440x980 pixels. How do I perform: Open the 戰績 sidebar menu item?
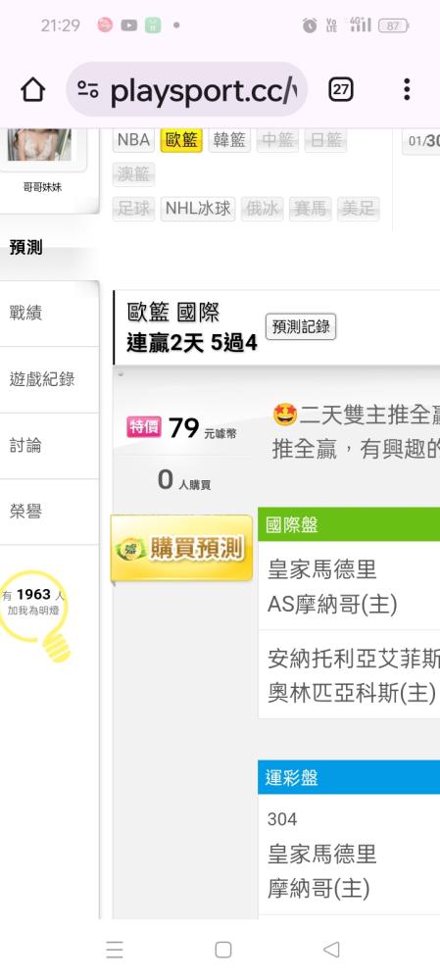pyautogui.click(x=49, y=314)
